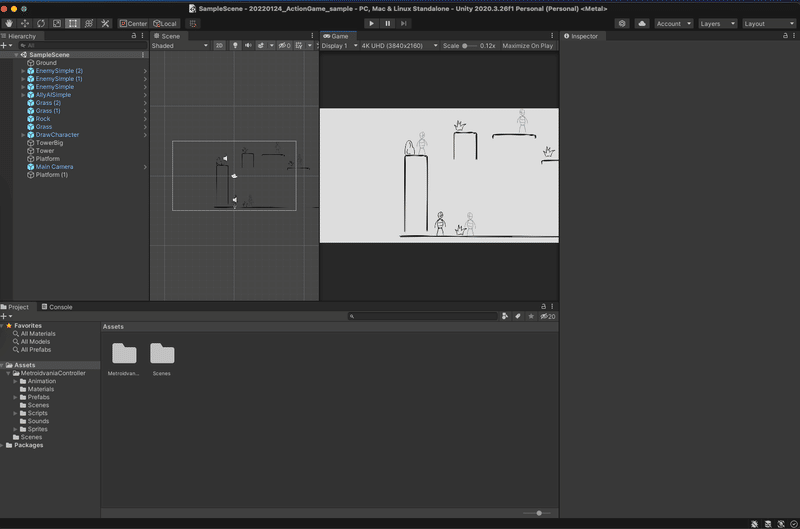Toggle scene effects button

[x=261, y=45]
